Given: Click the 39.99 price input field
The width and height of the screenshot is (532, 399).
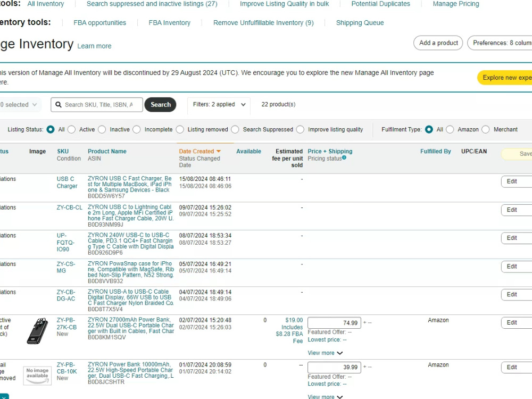Looking at the screenshot, I should [334, 368].
